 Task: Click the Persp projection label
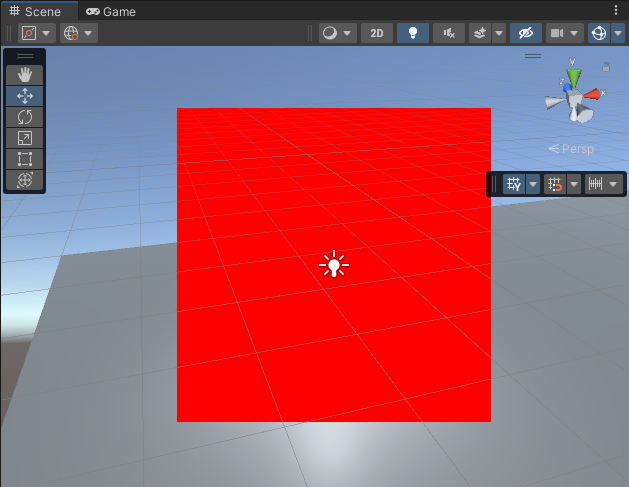[x=572, y=149]
